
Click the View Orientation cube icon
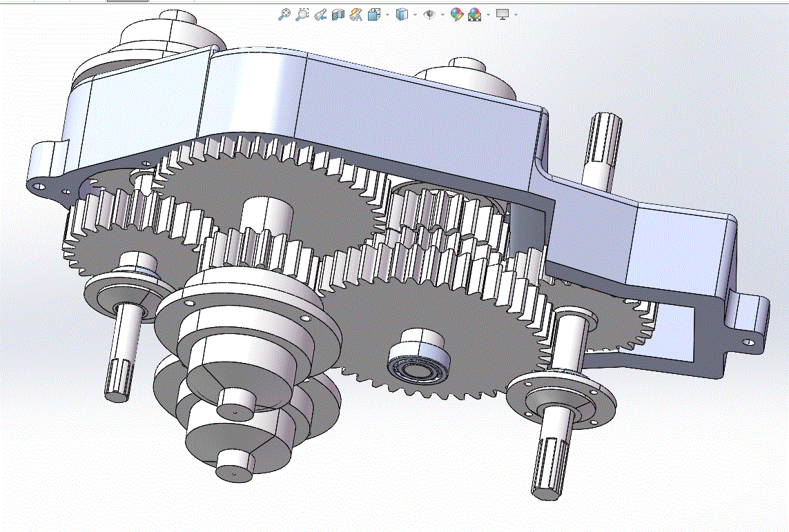(x=374, y=14)
